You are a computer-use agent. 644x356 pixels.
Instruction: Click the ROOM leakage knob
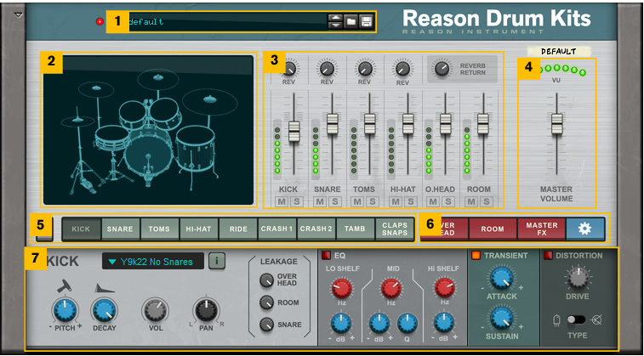266,302
